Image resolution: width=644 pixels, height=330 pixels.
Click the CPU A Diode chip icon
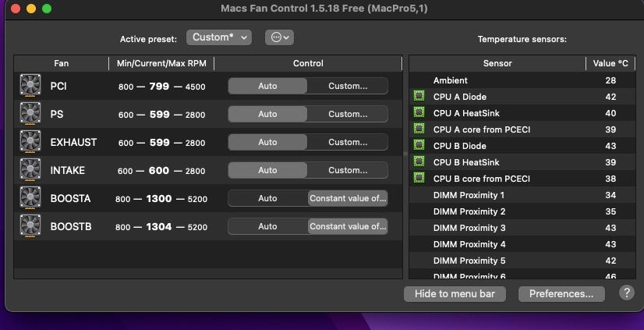point(419,97)
